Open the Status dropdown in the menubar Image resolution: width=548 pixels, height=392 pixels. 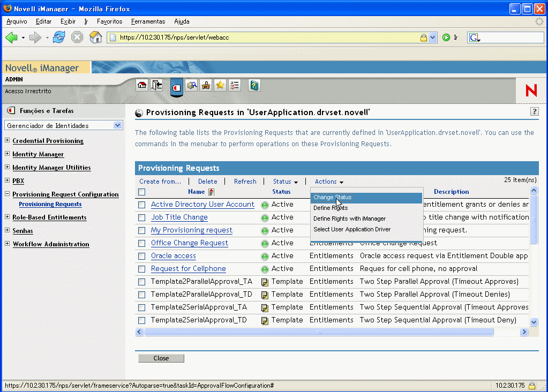pyautogui.click(x=285, y=182)
